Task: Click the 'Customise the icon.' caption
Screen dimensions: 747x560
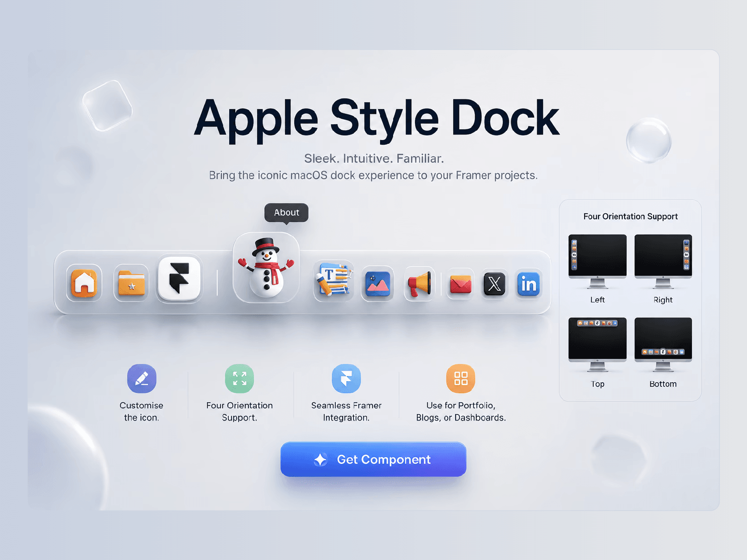Action: pos(141,411)
